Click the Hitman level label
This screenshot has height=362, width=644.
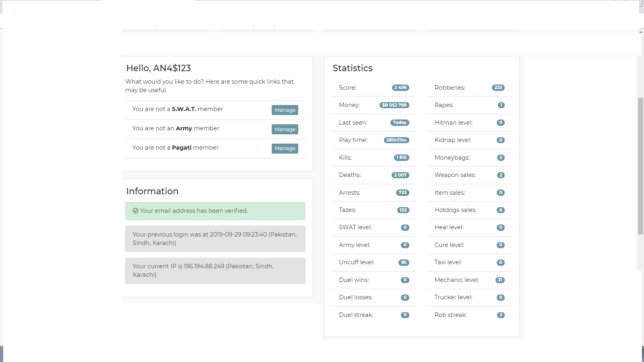coord(454,123)
